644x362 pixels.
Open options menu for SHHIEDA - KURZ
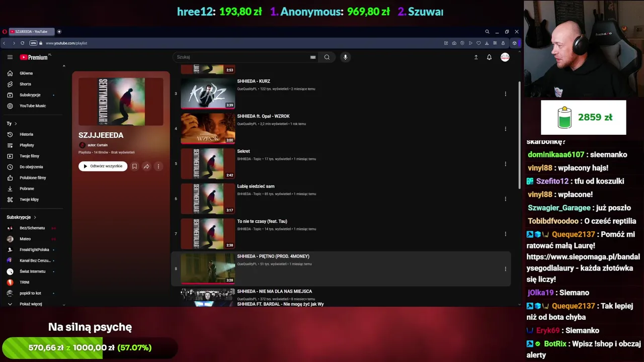click(x=505, y=94)
